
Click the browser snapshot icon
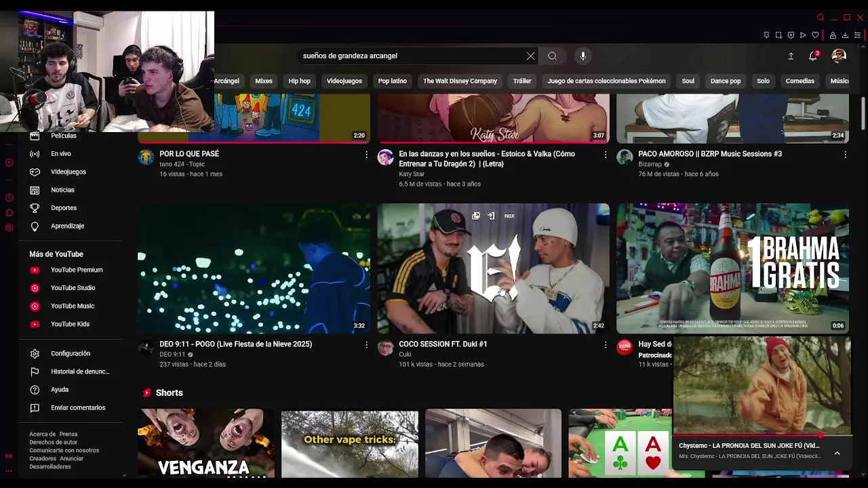click(778, 35)
